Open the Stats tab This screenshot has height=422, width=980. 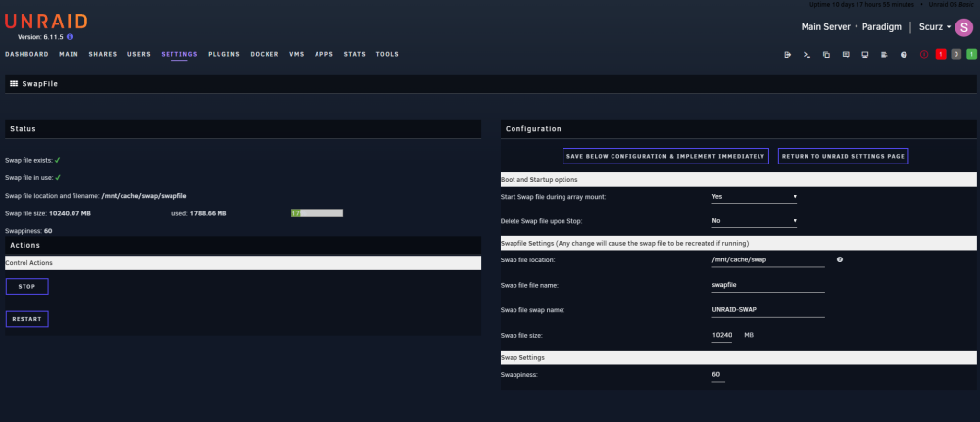tap(355, 54)
